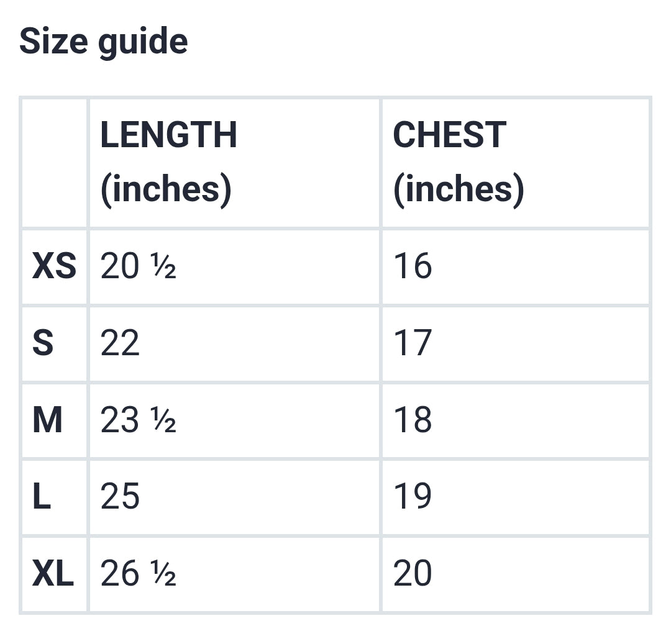This screenshot has height=644, width=671.
Task: Click the M size row label
Action: [x=47, y=420]
